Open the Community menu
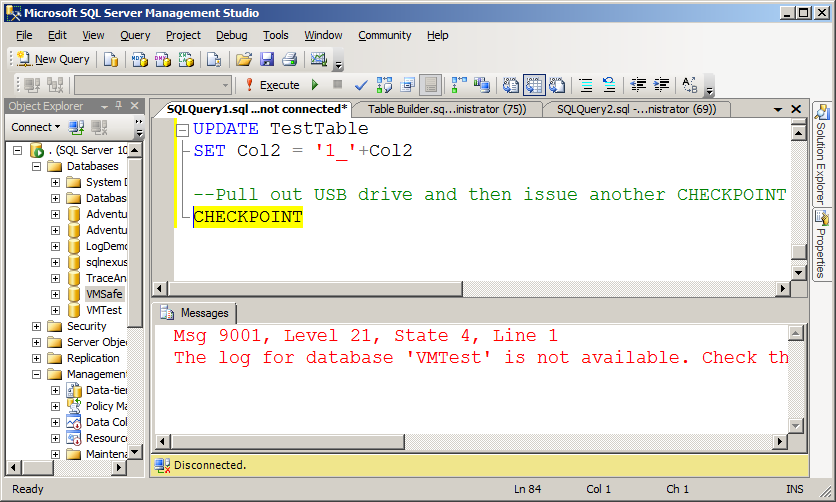 [x=384, y=35]
